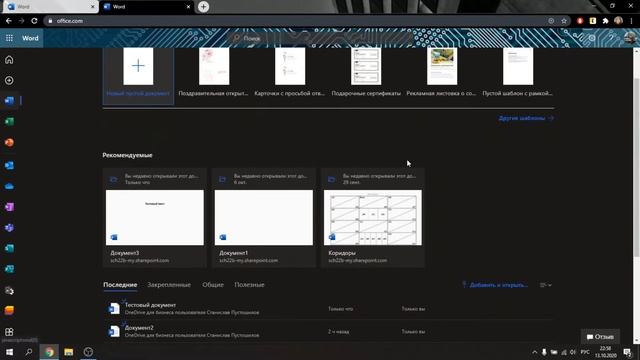Click Chrome icon in the taskbar
The image size is (640, 360).
tap(49, 352)
